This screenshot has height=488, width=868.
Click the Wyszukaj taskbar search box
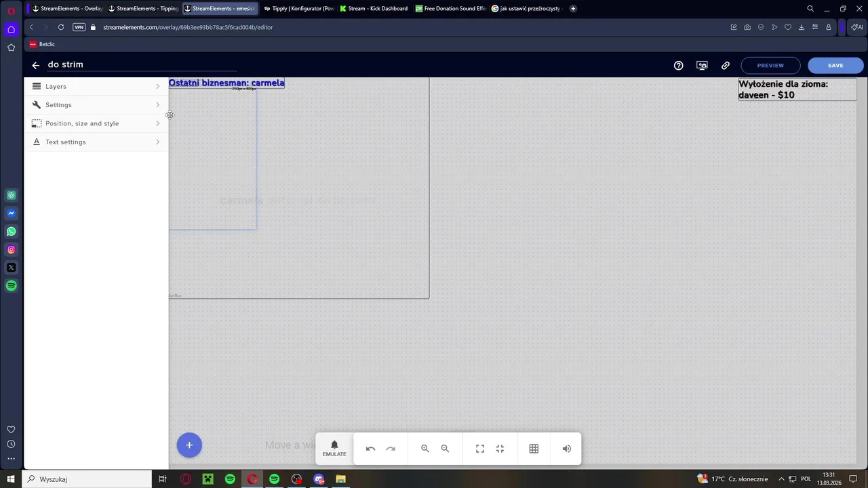pyautogui.click(x=88, y=479)
